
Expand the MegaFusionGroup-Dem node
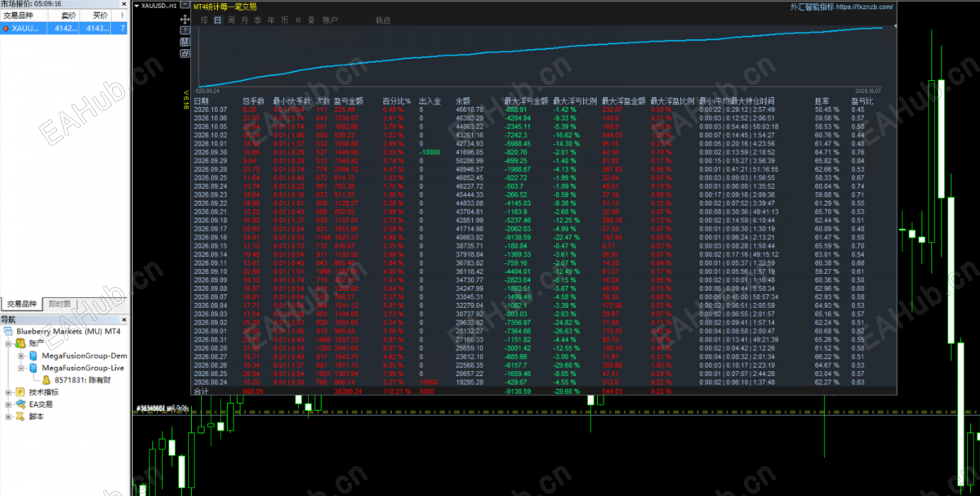tap(20, 356)
